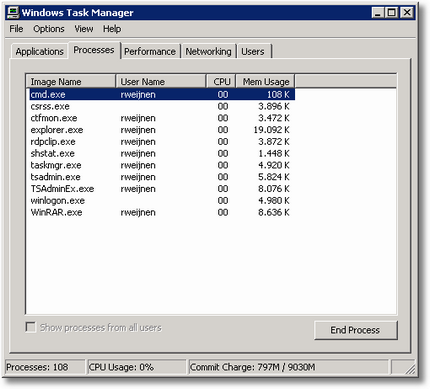This screenshot has width=430, height=389.
Task: Select the Processes tab
Action: coord(94,50)
